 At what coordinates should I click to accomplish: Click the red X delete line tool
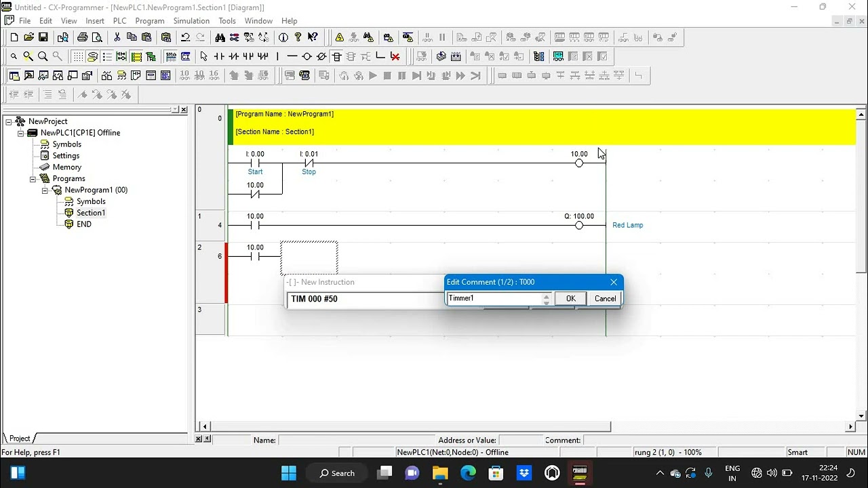pos(395,56)
